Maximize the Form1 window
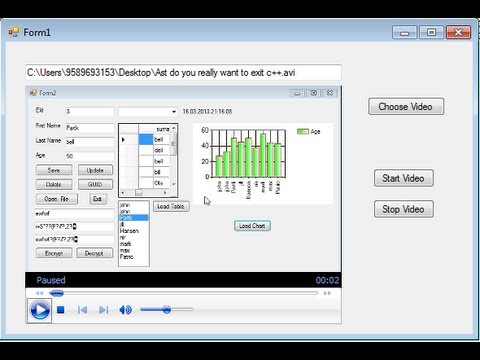The image size is (480, 360). click(431, 33)
